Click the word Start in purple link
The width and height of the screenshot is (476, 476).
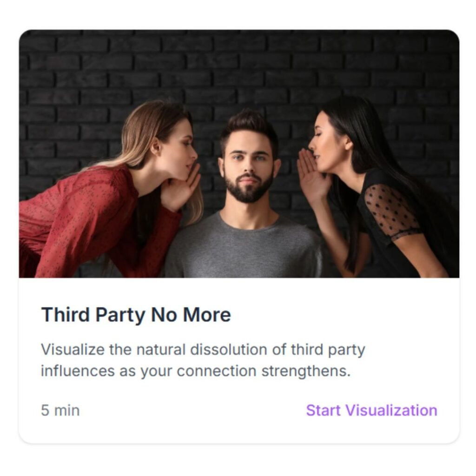[x=323, y=410]
